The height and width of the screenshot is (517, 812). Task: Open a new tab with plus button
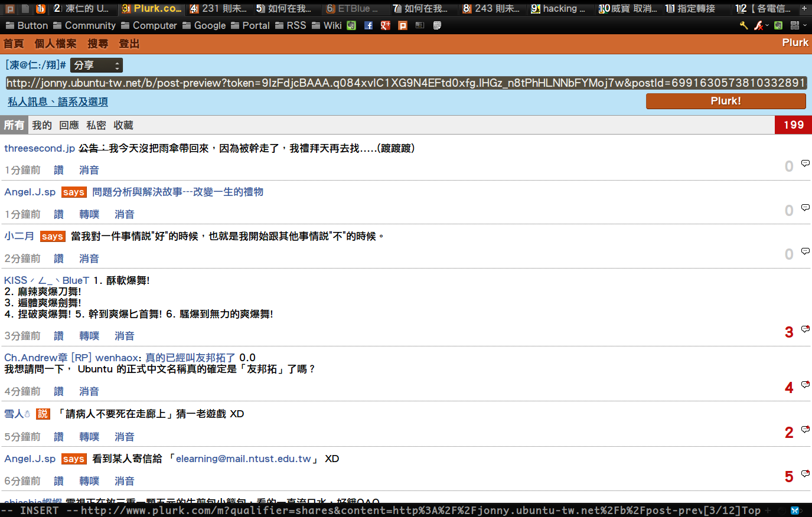point(804,8)
